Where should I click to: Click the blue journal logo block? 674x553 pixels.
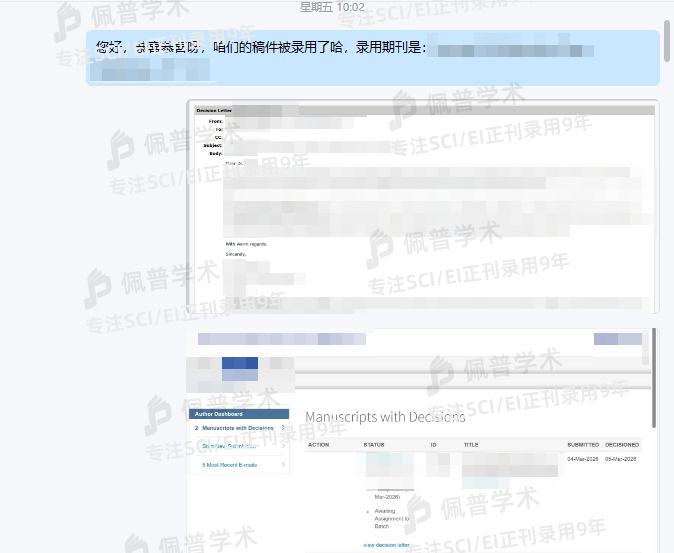click(x=239, y=369)
